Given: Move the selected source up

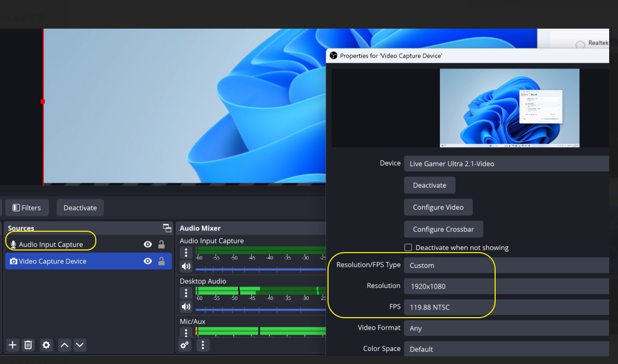Looking at the screenshot, I should [x=64, y=345].
